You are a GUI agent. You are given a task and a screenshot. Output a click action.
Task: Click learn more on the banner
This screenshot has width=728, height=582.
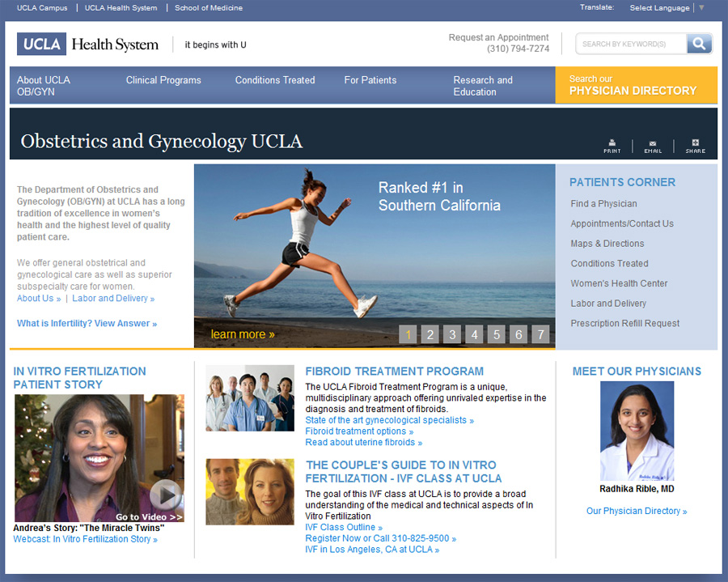point(243,334)
